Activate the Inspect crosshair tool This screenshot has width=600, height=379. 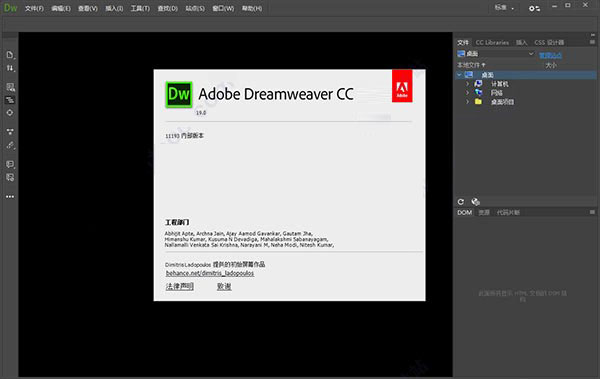[10, 113]
